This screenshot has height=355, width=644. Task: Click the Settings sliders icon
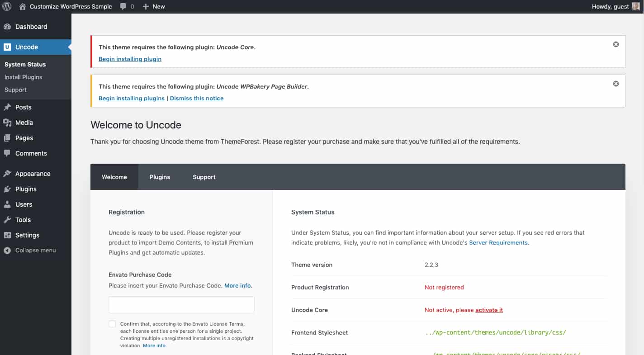[x=7, y=235]
